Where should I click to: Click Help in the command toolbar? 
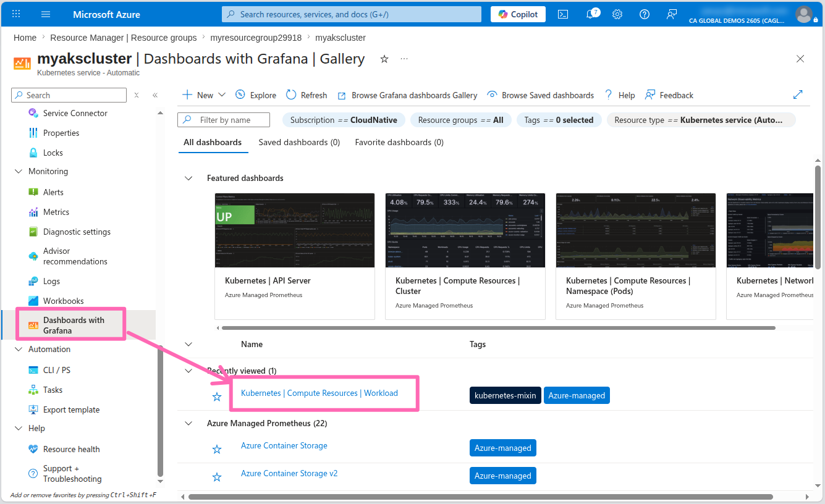(619, 95)
